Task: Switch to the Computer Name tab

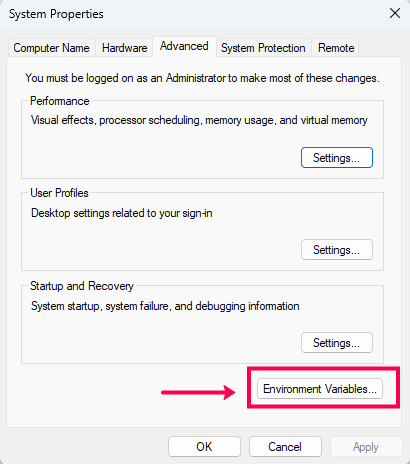Action: (51, 48)
